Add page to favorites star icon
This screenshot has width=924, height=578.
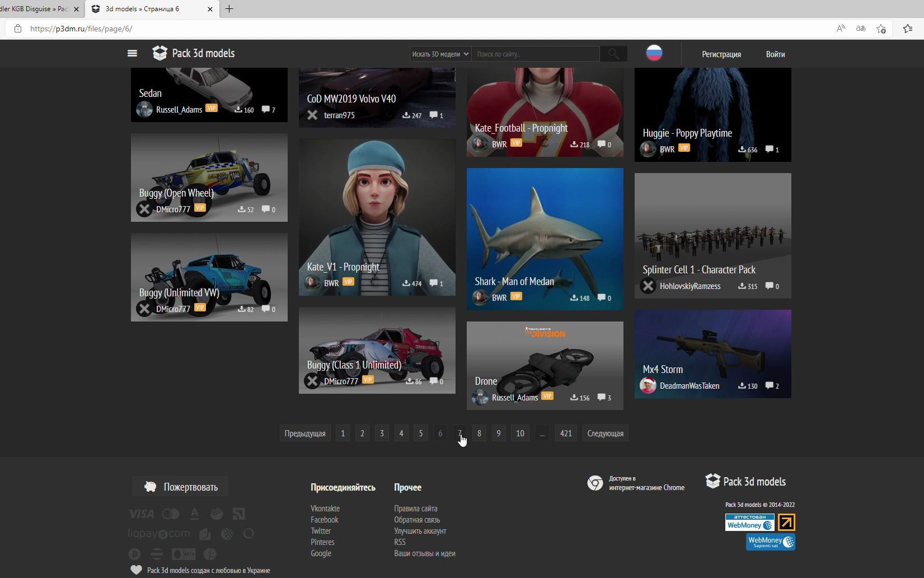coord(881,29)
